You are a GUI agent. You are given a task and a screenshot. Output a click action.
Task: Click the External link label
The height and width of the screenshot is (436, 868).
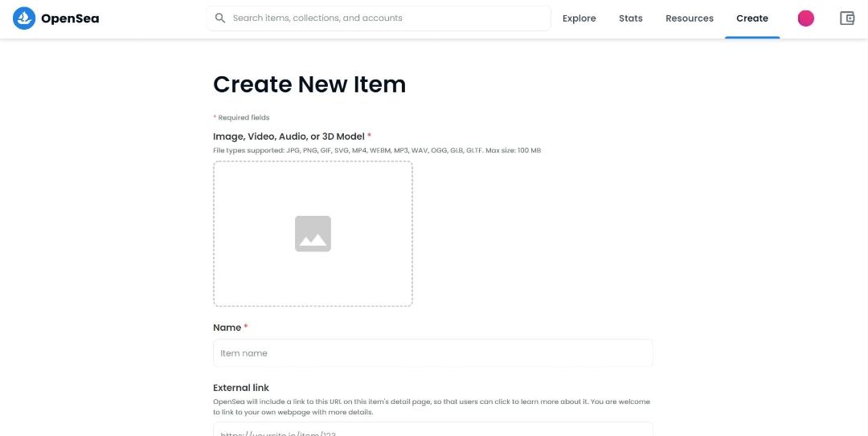(x=241, y=388)
